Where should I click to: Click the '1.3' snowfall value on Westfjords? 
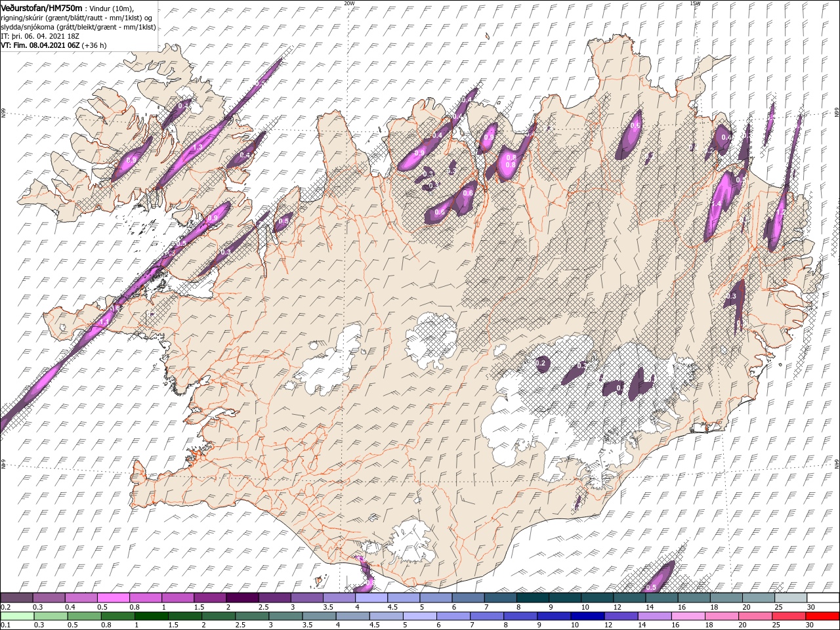[x=198, y=147]
